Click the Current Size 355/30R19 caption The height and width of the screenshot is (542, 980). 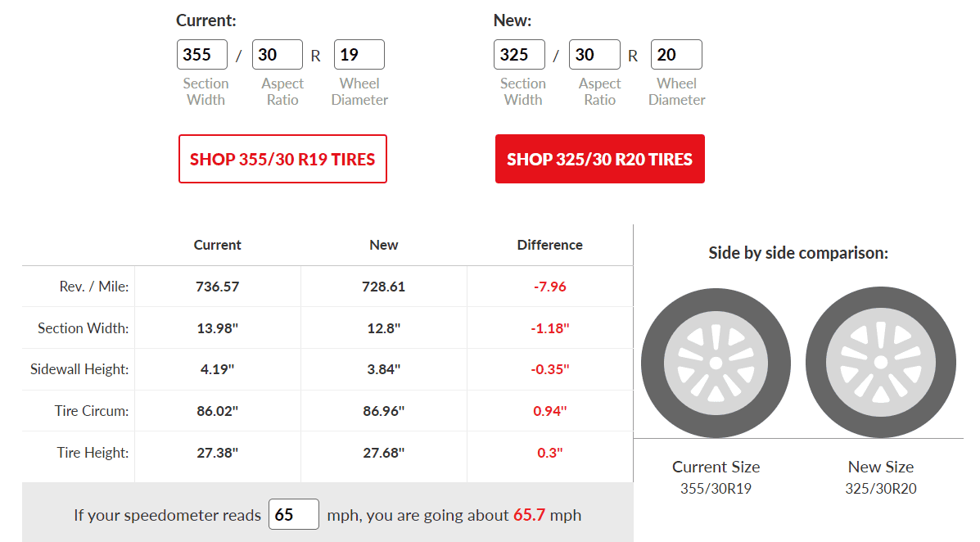[716, 477]
